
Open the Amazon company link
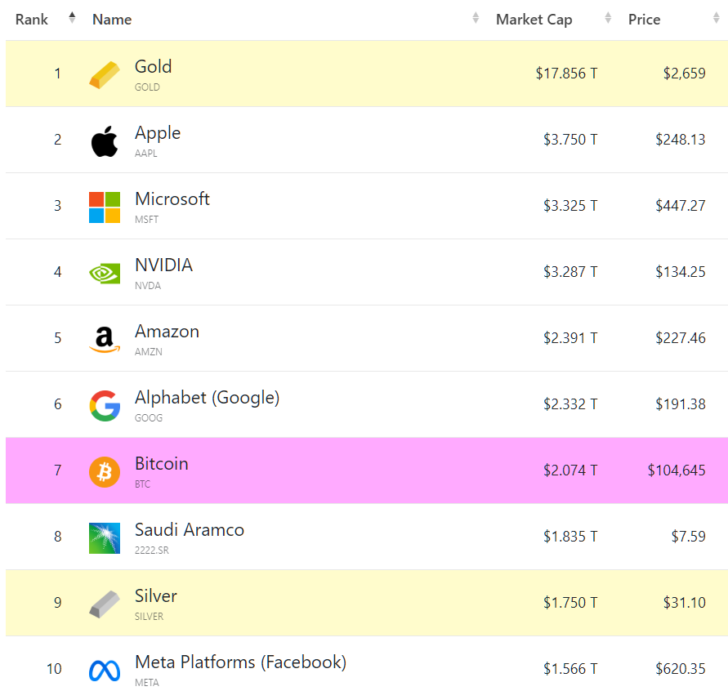(x=167, y=332)
